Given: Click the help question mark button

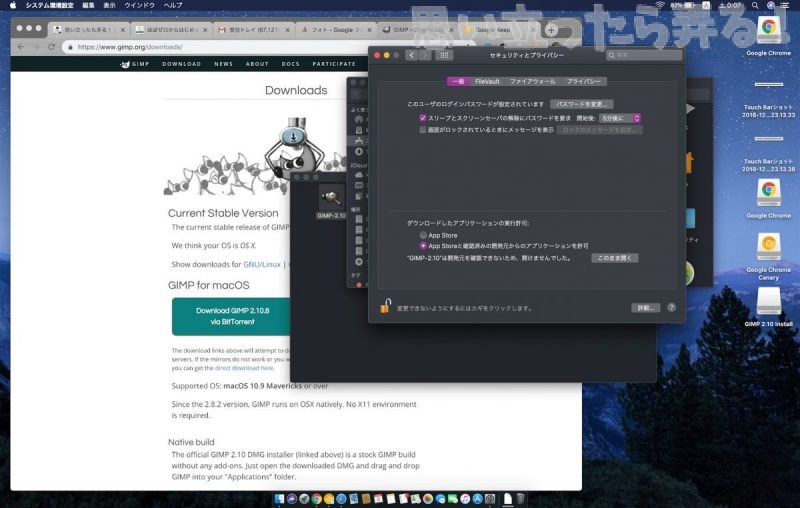Looking at the screenshot, I should [671, 308].
